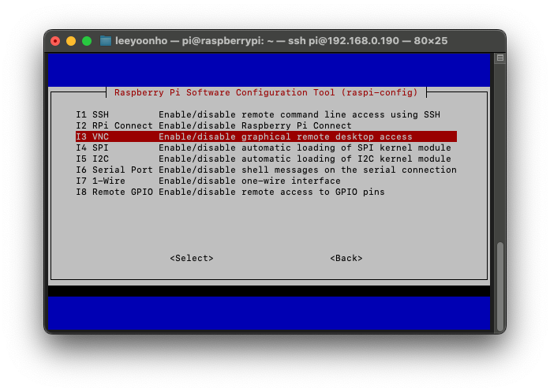The image size is (550, 392).
Task: Click the folder proxy icon in title bar
Action: [106, 41]
